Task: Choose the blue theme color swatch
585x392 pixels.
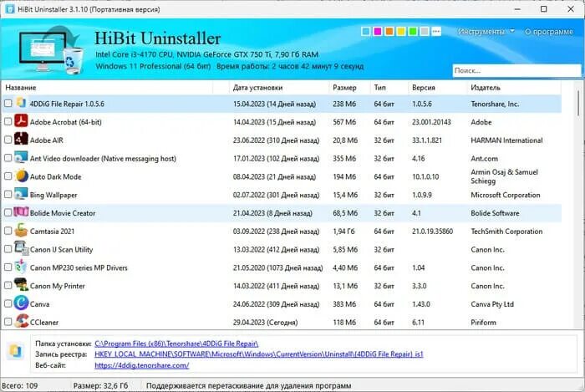Action: (366, 31)
